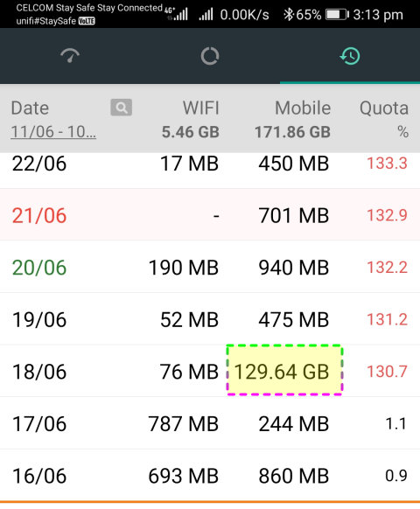
Task: Select the WIFI column header
Action: tap(200, 108)
